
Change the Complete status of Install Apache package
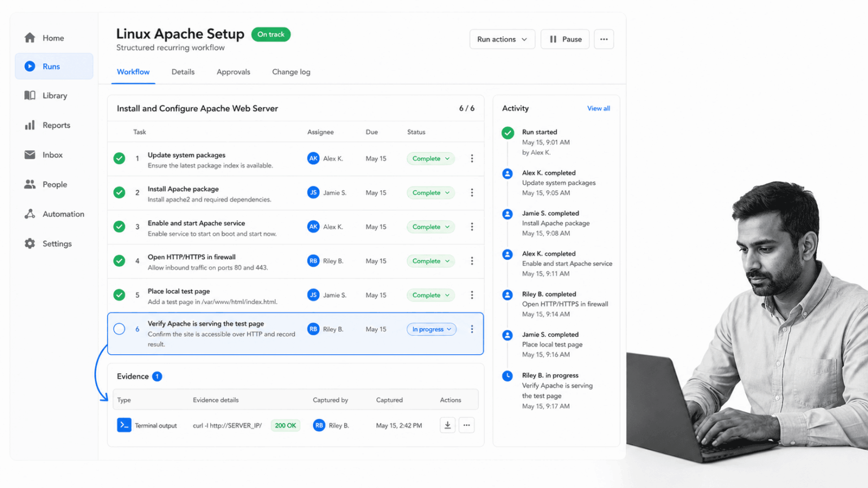click(x=431, y=193)
